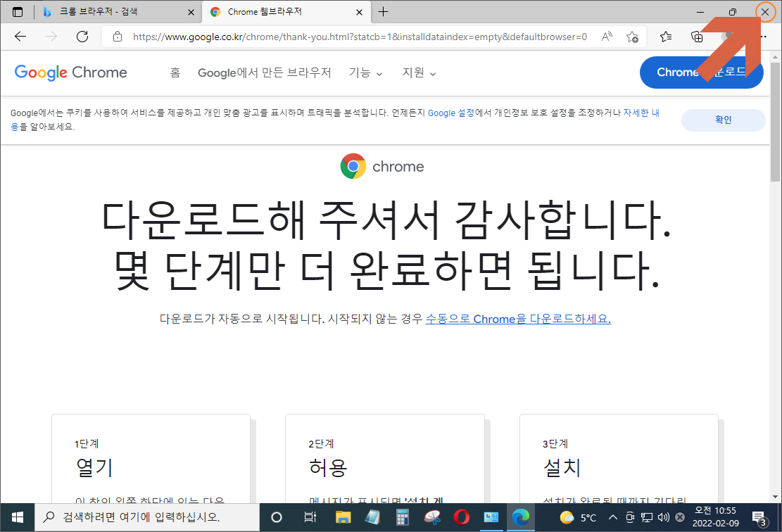This screenshot has height=532, width=782.
Task: Add this page to favorites
Action: point(632,37)
